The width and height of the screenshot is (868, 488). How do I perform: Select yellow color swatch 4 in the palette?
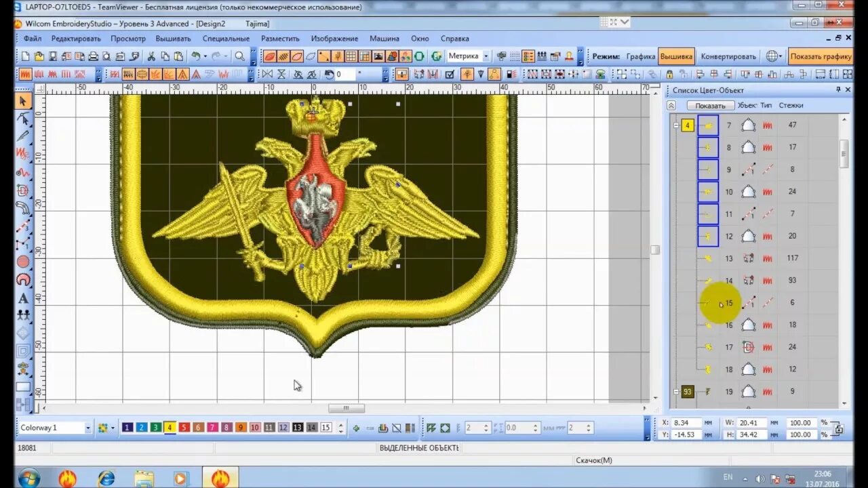(170, 428)
